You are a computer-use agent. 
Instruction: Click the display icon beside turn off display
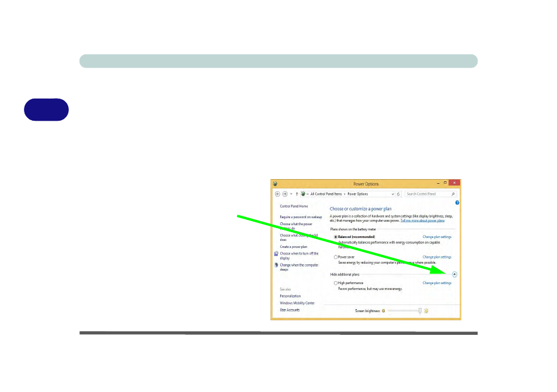pyautogui.click(x=276, y=254)
